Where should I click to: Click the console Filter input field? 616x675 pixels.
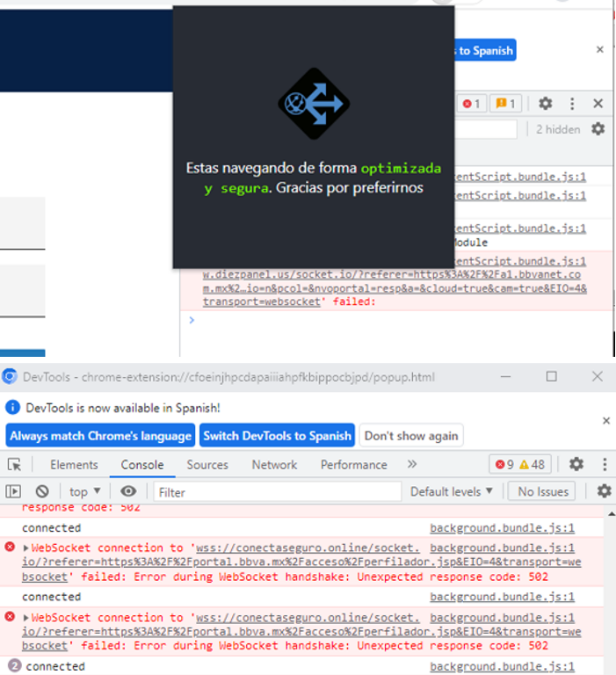277,492
